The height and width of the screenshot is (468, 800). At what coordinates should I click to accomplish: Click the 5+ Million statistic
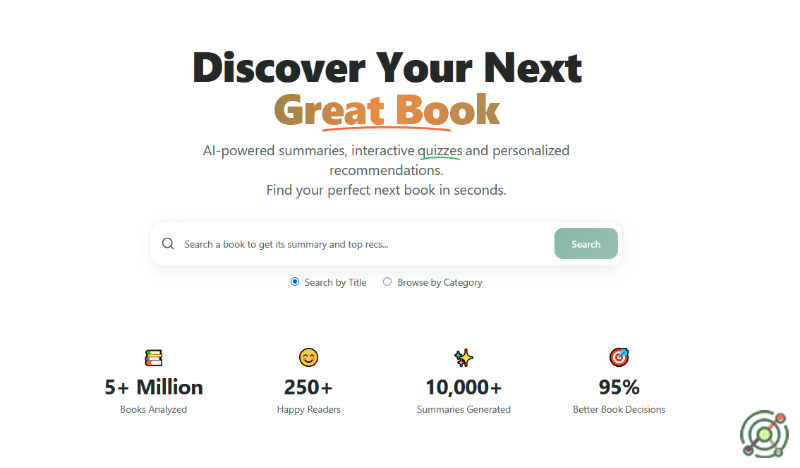(154, 387)
